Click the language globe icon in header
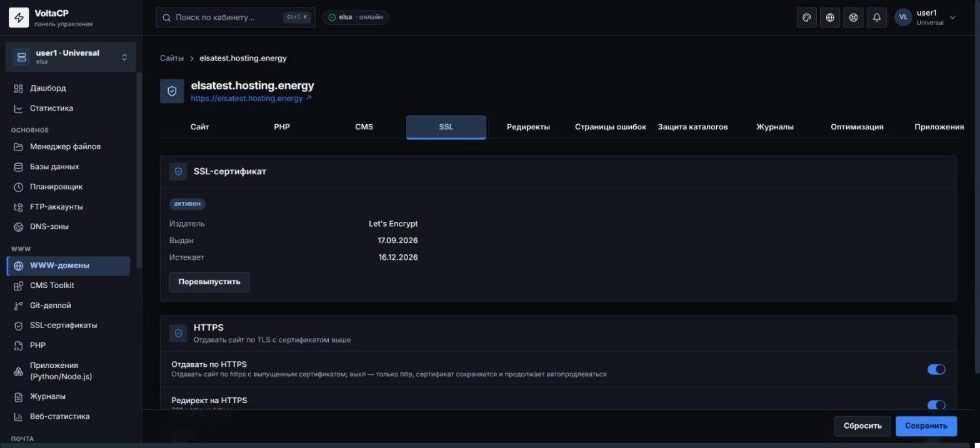The image size is (980, 448). tap(830, 17)
